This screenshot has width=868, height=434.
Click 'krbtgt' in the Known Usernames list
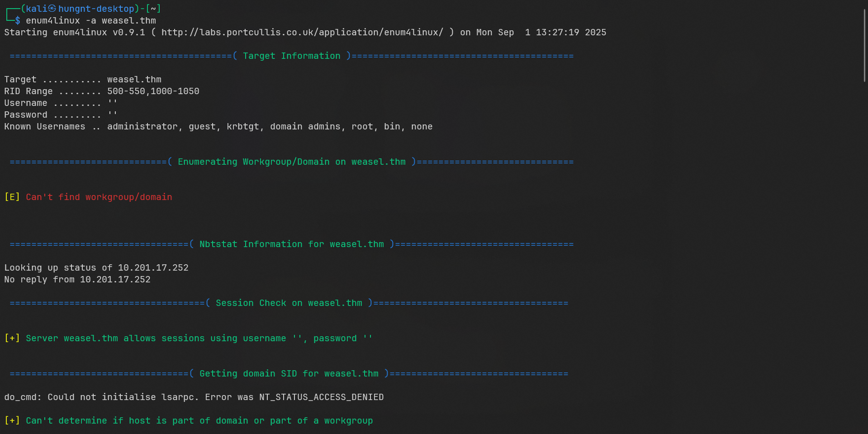[243, 126]
